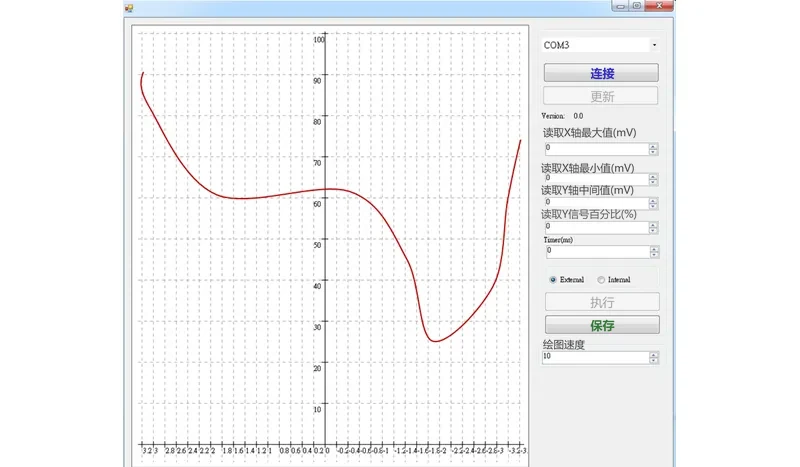This screenshot has height=467, width=800.
Task: Select the External radio button
Action: (x=553, y=280)
